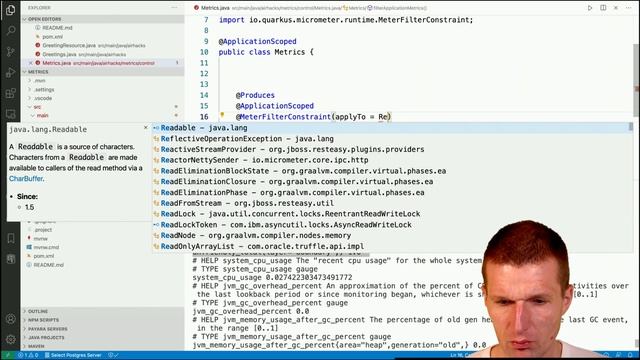Choose ReactorNettySender suggestion
The image size is (640, 360).
(x=392, y=160)
